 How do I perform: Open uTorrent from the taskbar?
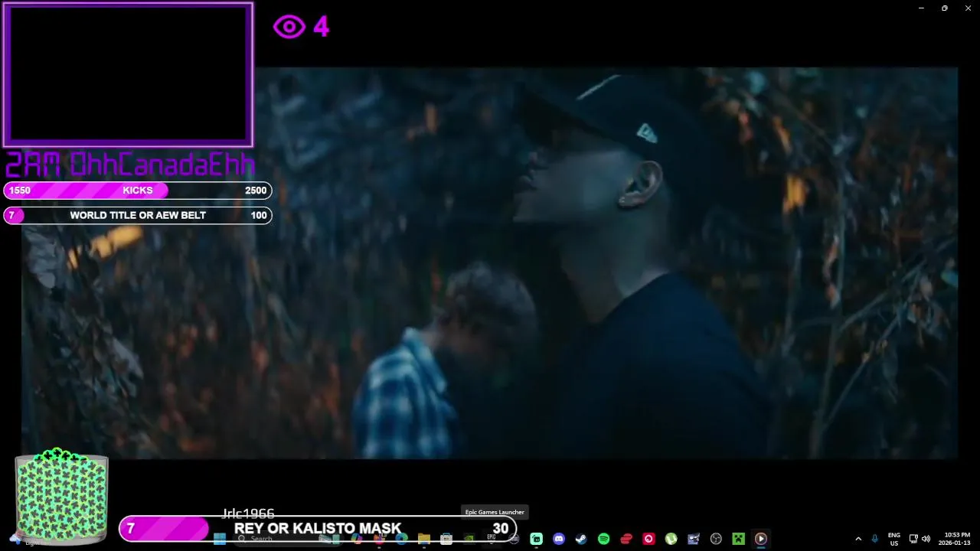[671, 539]
